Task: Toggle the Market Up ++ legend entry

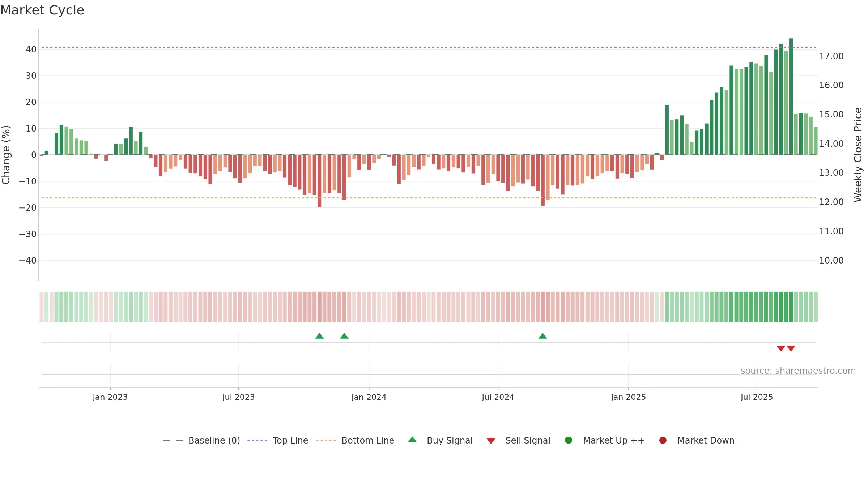Action: click(x=605, y=440)
